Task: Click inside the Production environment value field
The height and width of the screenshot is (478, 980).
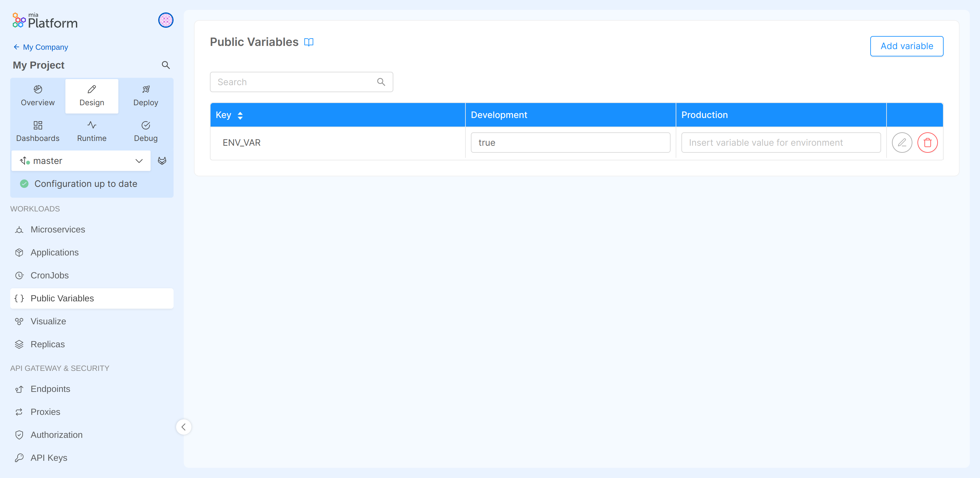Action: coord(781,142)
